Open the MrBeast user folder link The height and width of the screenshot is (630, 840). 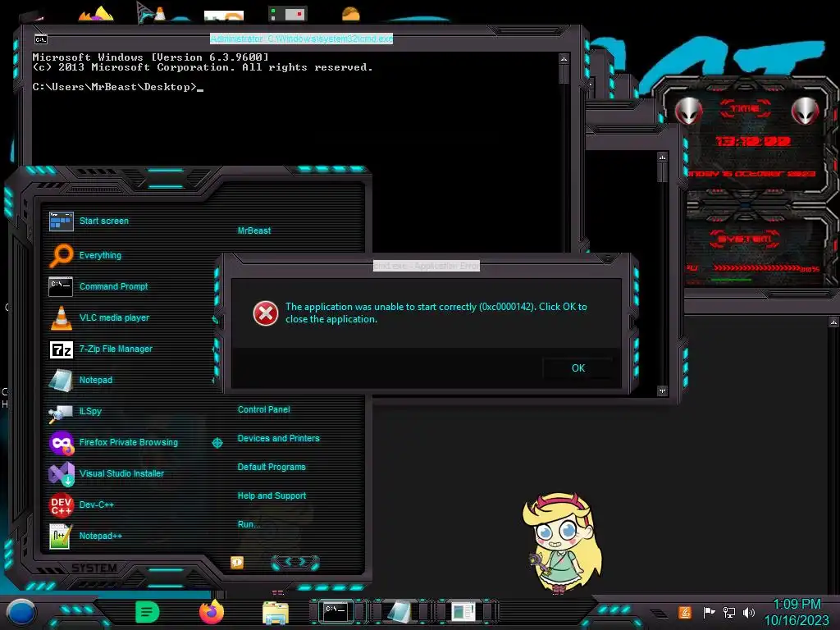coord(254,231)
